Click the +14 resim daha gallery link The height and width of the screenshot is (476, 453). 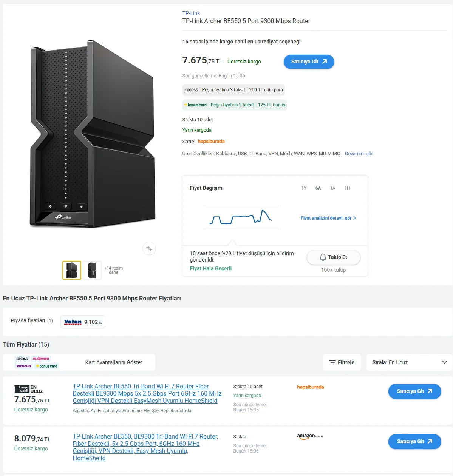pyautogui.click(x=113, y=270)
